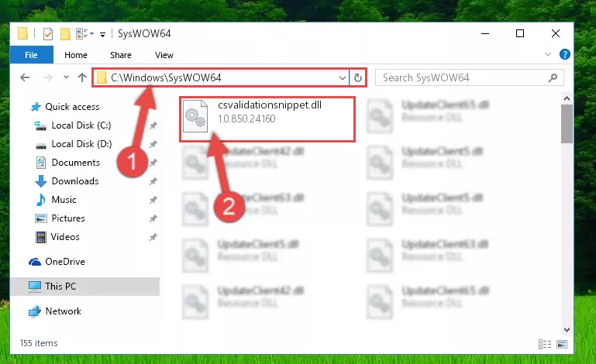Click the Network icon in sidebar

[x=35, y=311]
